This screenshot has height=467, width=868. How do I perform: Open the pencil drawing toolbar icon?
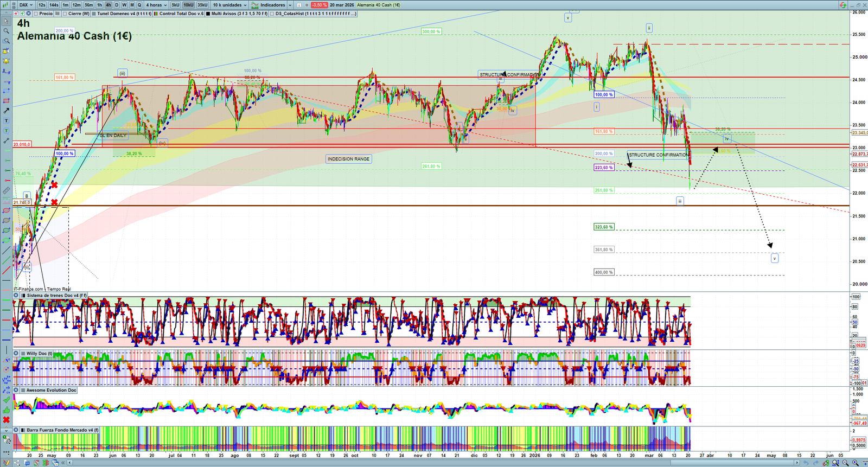[6, 462]
